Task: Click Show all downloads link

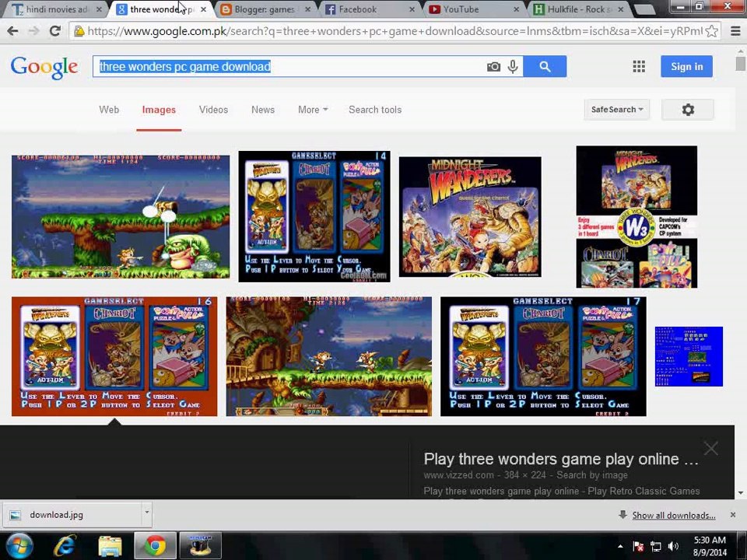Action: pos(674,515)
